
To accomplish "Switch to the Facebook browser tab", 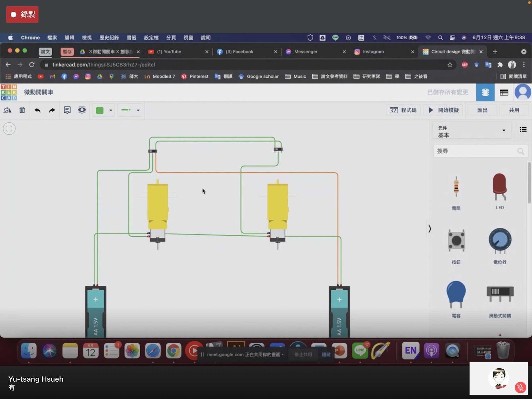I will coord(247,52).
